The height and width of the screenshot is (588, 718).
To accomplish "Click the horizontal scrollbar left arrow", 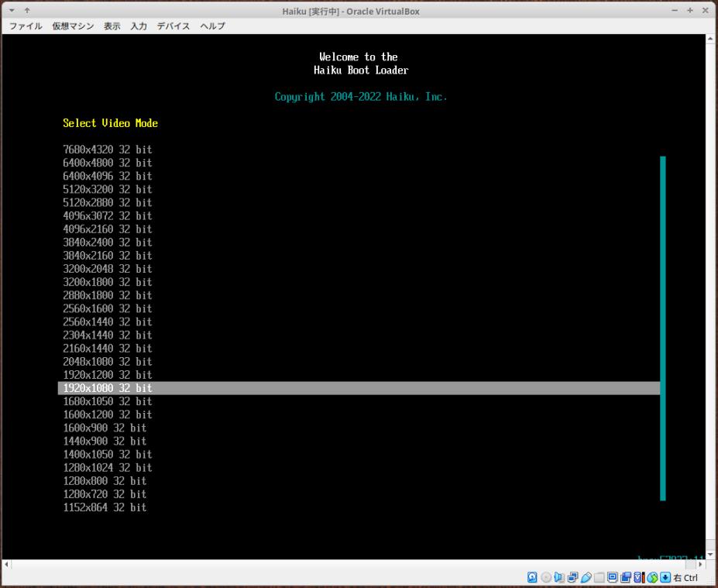I will (6, 564).
